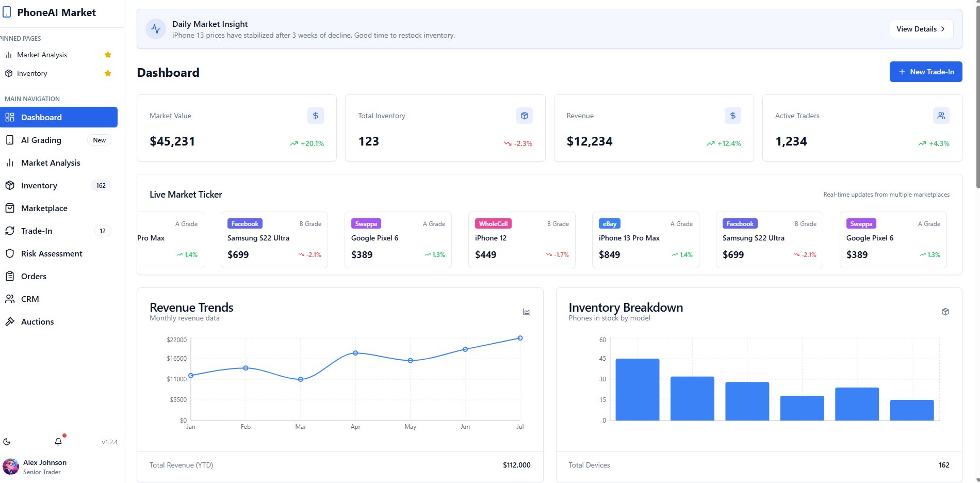Open Risk Assessment page

(59, 253)
